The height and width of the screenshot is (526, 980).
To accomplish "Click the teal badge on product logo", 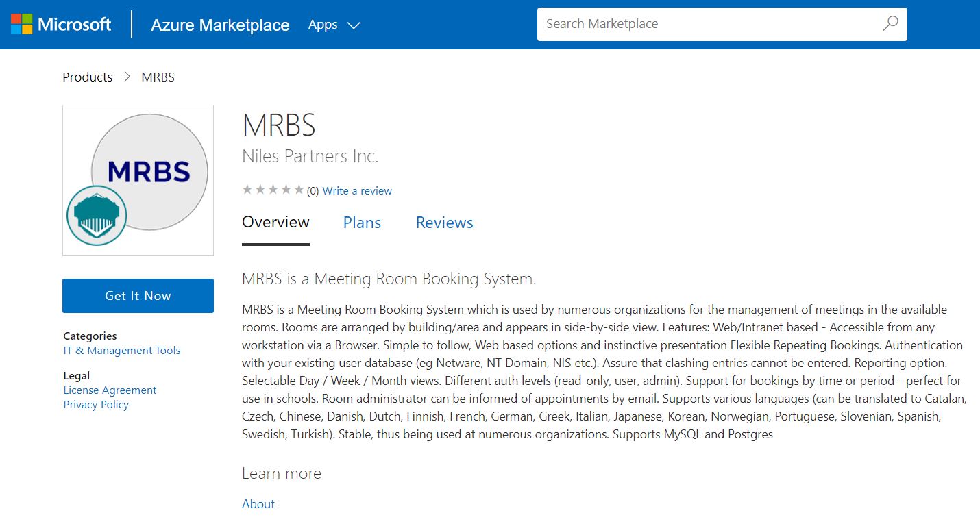I will [x=97, y=215].
